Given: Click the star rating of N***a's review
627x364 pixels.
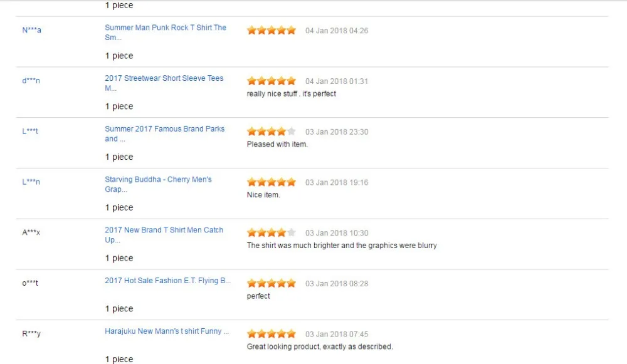Looking at the screenshot, I should pyautogui.click(x=271, y=30).
